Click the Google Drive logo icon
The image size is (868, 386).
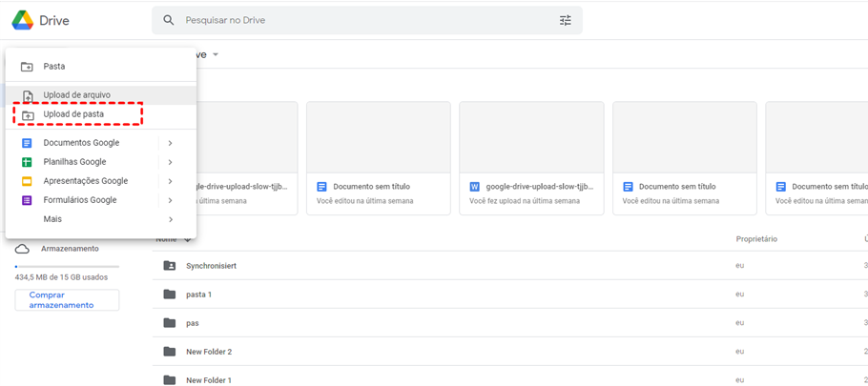click(22, 20)
